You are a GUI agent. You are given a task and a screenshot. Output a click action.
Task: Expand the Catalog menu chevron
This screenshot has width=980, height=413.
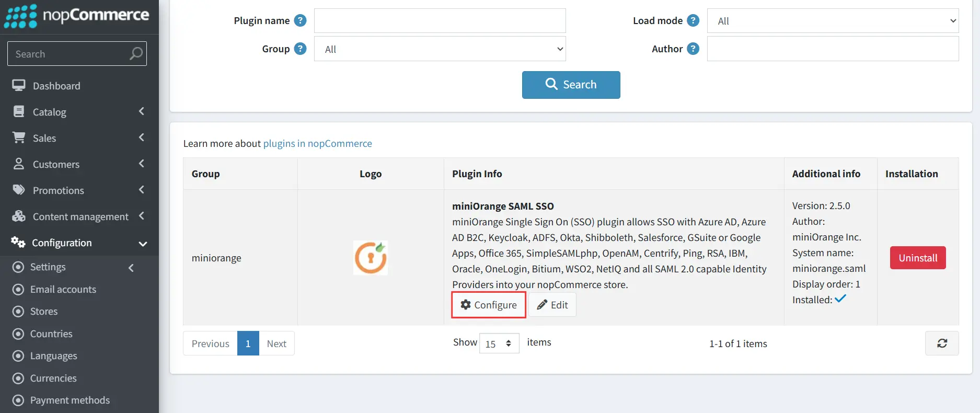[x=142, y=111]
